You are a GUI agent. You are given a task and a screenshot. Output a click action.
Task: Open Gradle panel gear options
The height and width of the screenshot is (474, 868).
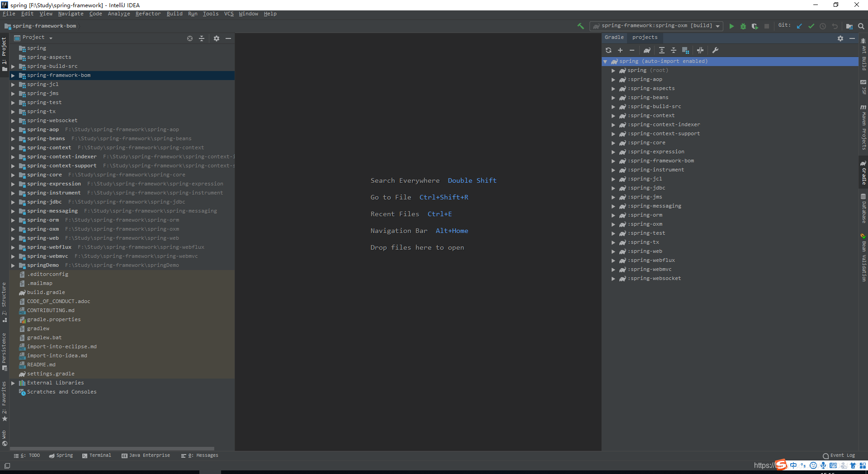click(840, 38)
